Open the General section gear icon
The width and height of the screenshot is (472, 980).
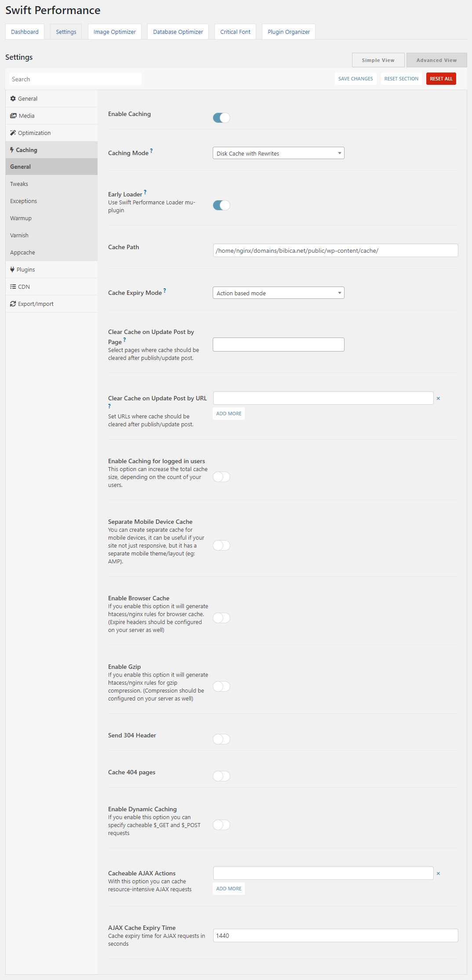click(x=13, y=98)
